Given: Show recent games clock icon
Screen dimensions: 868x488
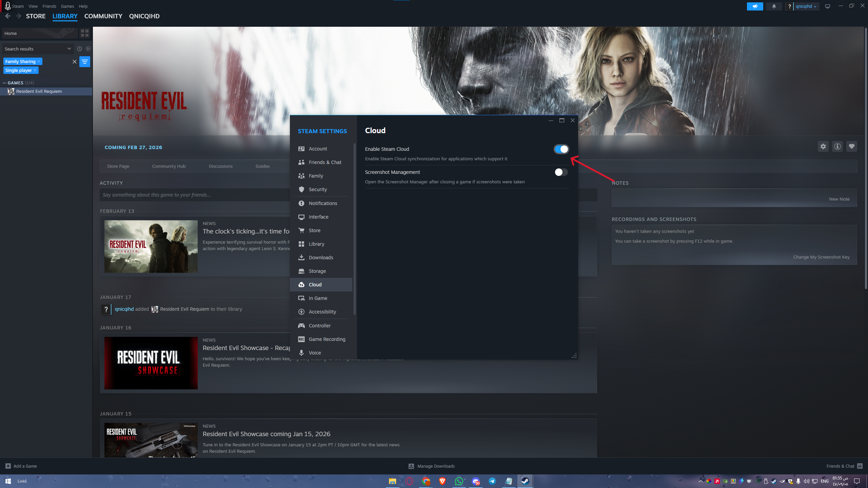Looking at the screenshot, I should tap(79, 49).
